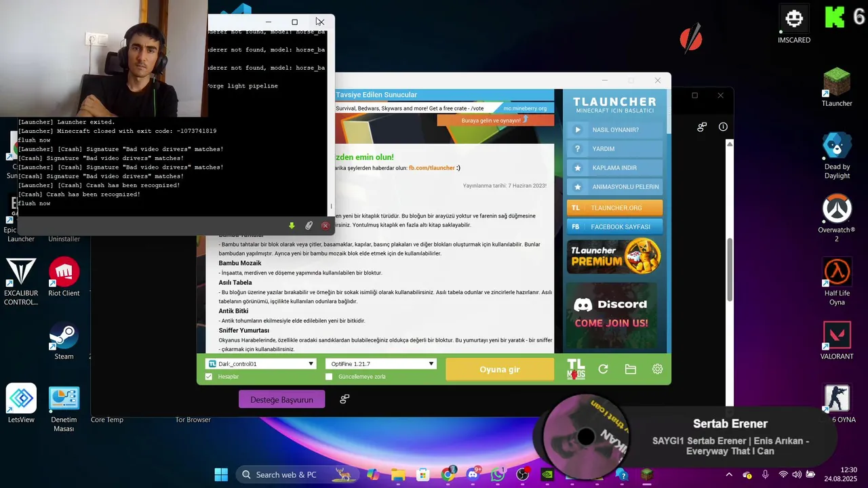Screen dimensions: 868x488
Task: Open File Explorer from the taskbar
Action: 398,474
